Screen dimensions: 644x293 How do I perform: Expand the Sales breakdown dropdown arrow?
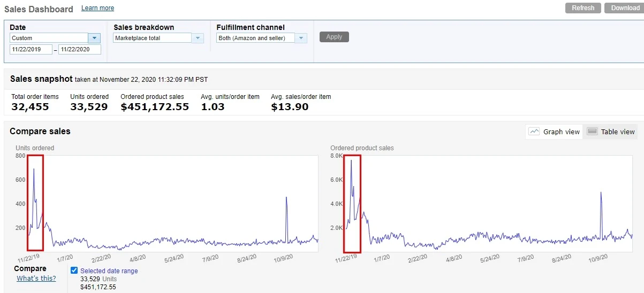click(198, 38)
